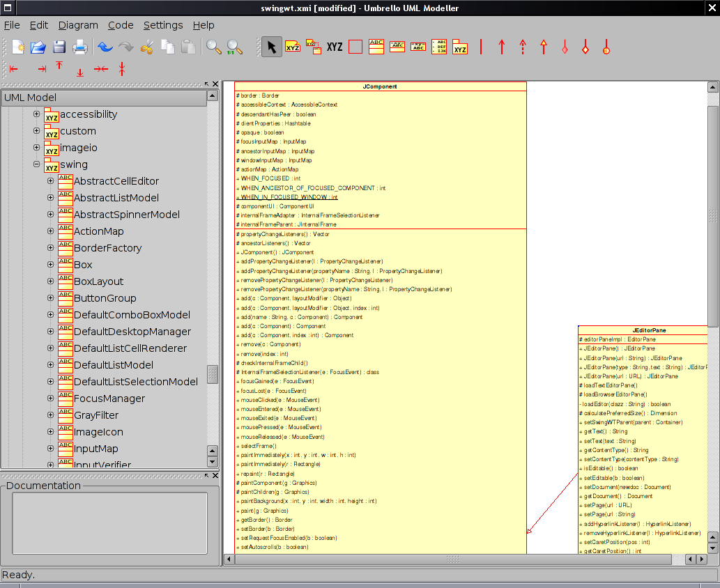Viewport: 720px width, 588px height.
Task: Click the magnifier zoom icon
Action: coord(213,47)
